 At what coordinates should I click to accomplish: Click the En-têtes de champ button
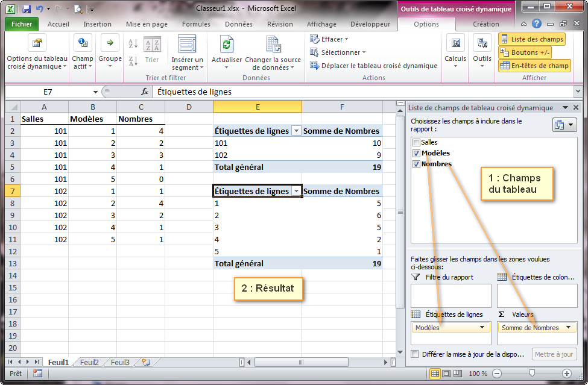point(534,66)
